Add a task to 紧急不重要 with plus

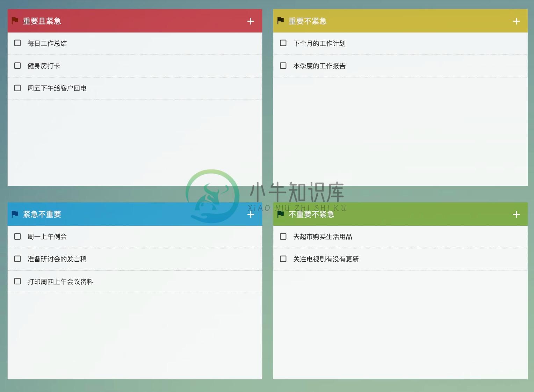tap(251, 215)
